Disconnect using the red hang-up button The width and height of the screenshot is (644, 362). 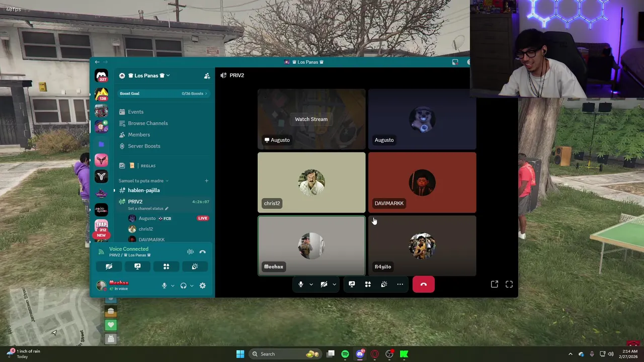pyautogui.click(x=424, y=285)
